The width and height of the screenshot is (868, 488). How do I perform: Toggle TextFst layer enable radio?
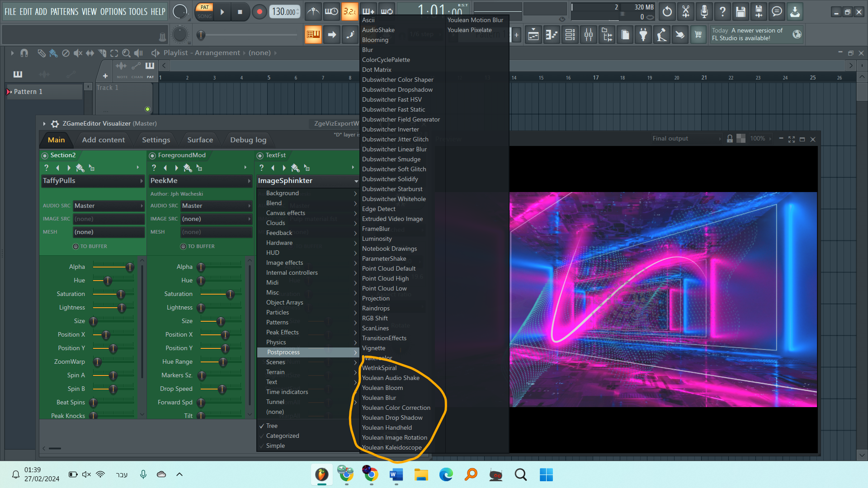(260, 156)
